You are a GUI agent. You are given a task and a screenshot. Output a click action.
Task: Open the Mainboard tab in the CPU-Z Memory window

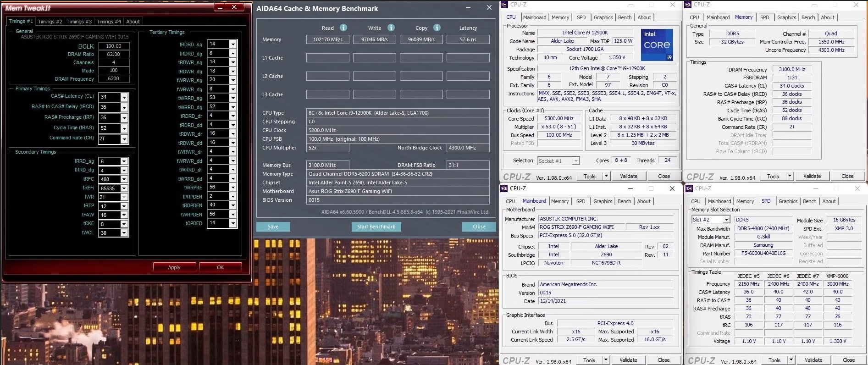point(718,17)
